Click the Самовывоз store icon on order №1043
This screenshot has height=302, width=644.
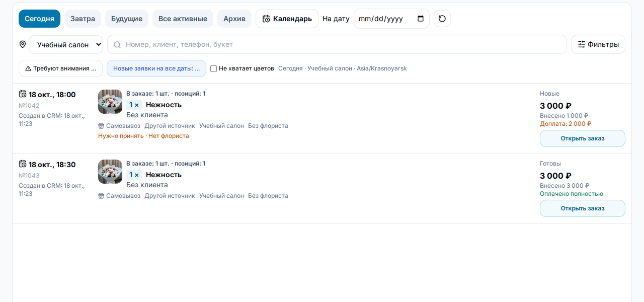(101, 196)
